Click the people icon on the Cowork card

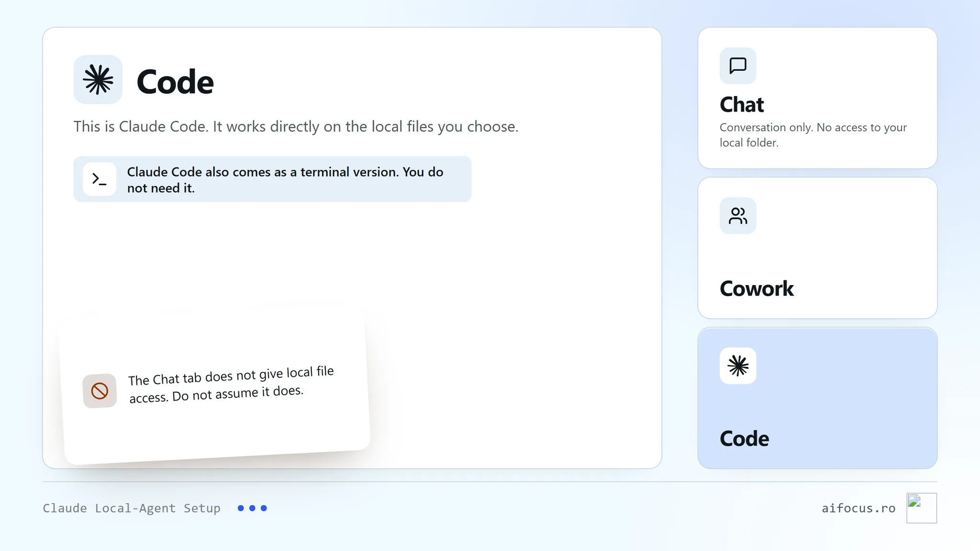(738, 216)
